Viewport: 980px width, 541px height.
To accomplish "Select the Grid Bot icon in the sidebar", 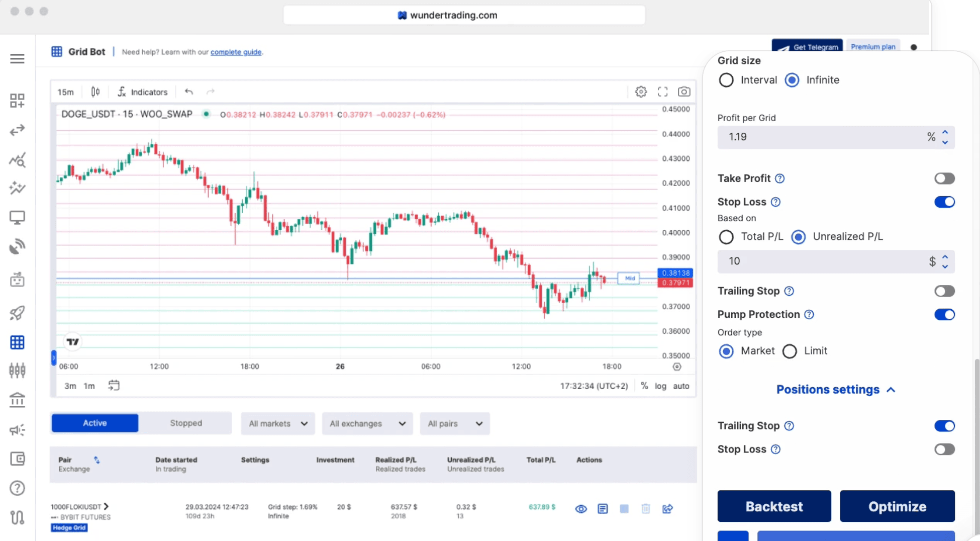I will pyautogui.click(x=17, y=342).
